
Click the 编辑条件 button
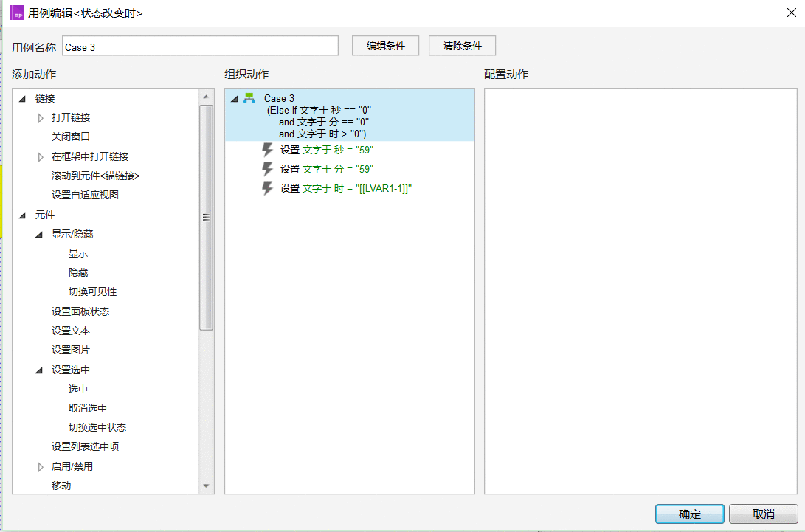(x=386, y=46)
